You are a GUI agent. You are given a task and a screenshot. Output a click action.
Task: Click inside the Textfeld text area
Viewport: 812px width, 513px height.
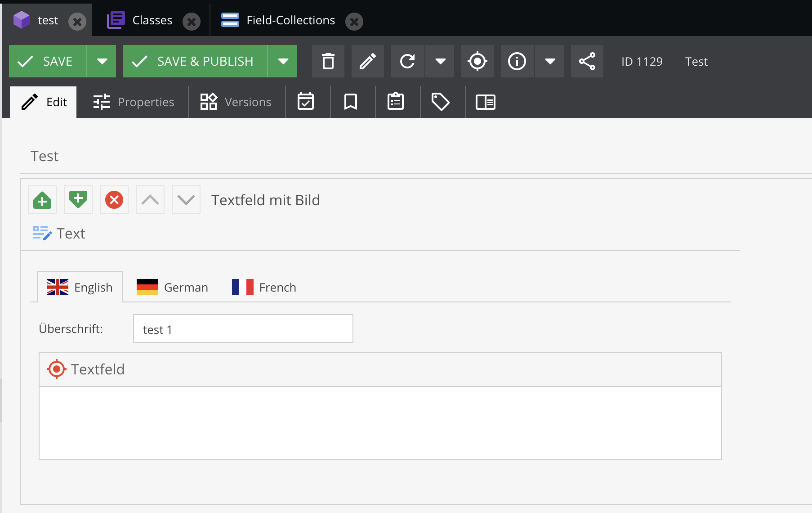coord(380,423)
